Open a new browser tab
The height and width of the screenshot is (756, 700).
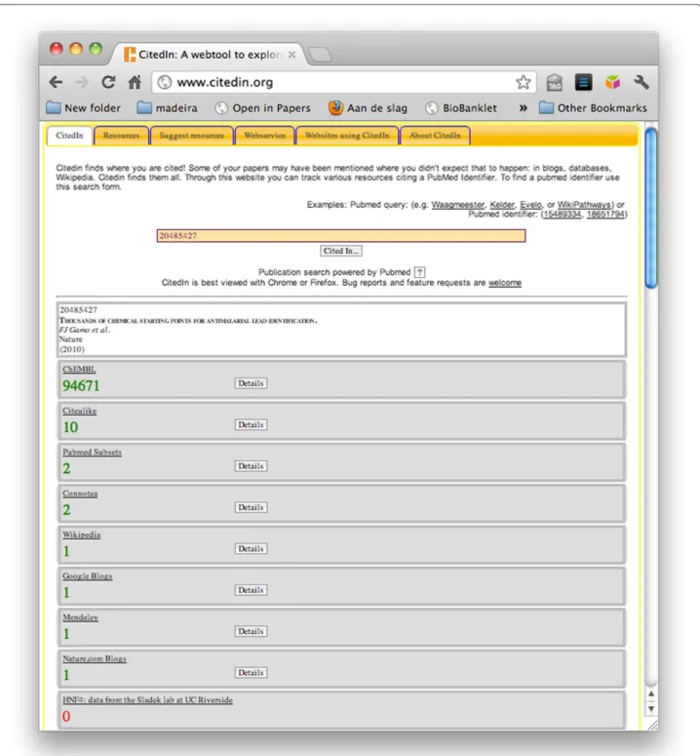[321, 55]
